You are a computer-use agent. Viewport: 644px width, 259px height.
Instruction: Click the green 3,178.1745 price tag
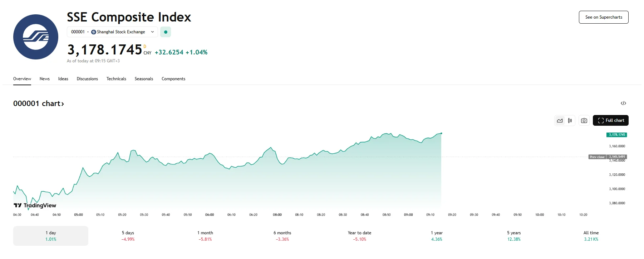tap(617, 135)
